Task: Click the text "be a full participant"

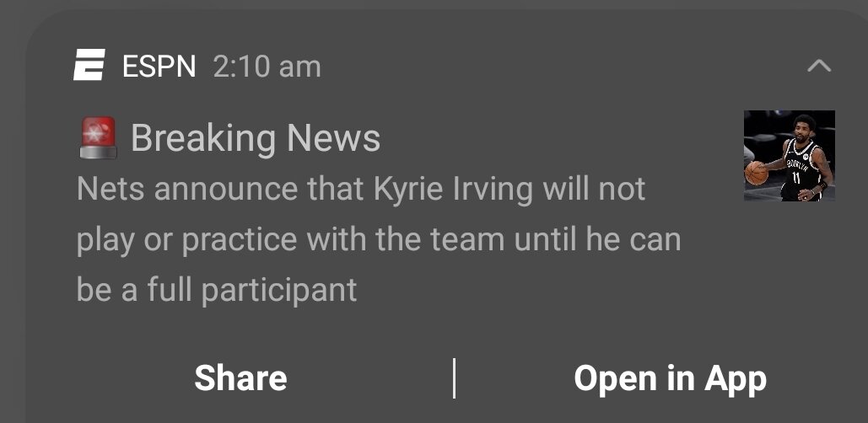Action: (217, 290)
